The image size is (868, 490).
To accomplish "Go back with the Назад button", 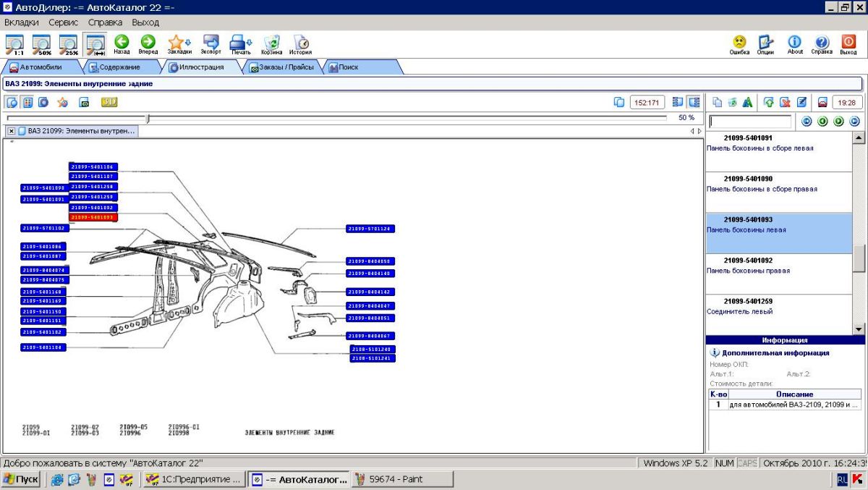I will tap(122, 45).
